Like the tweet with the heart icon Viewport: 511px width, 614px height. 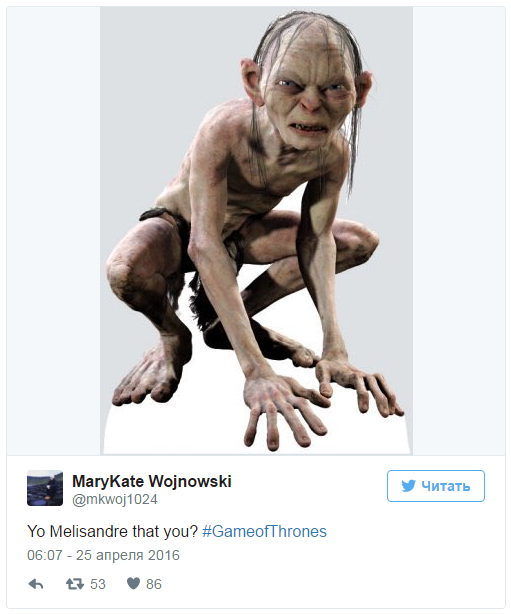pos(134,583)
